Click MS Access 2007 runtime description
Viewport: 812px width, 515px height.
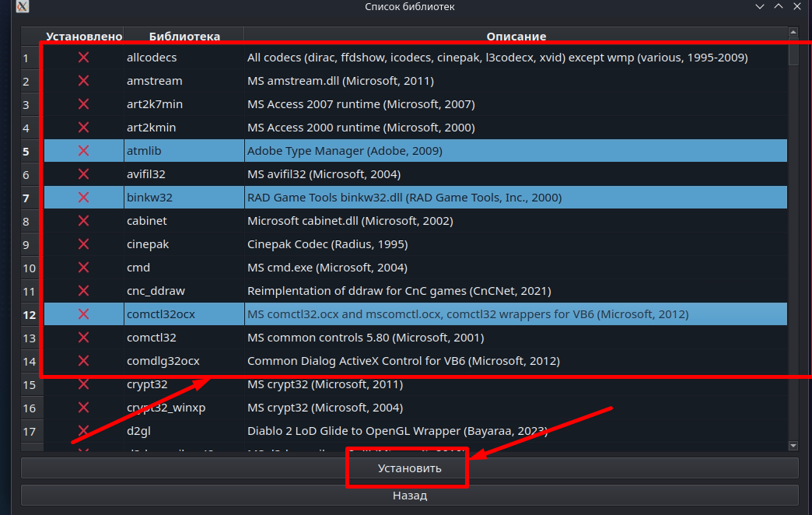point(361,104)
